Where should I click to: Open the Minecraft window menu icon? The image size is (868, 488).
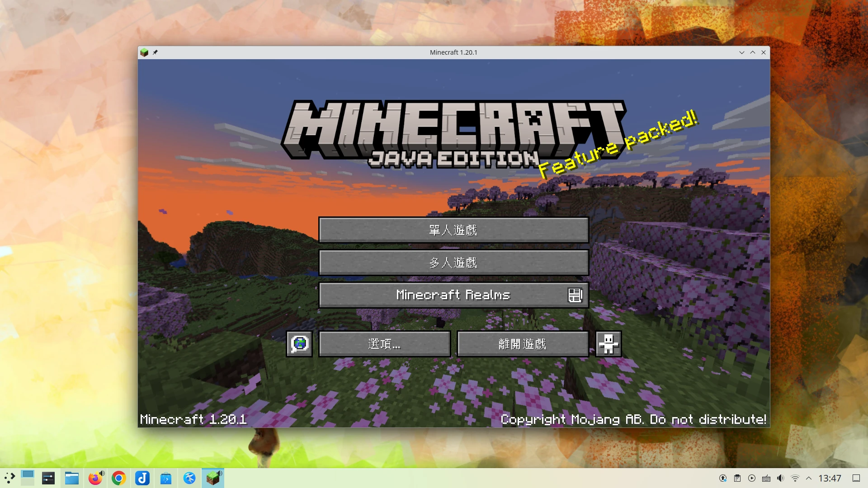pos(144,52)
